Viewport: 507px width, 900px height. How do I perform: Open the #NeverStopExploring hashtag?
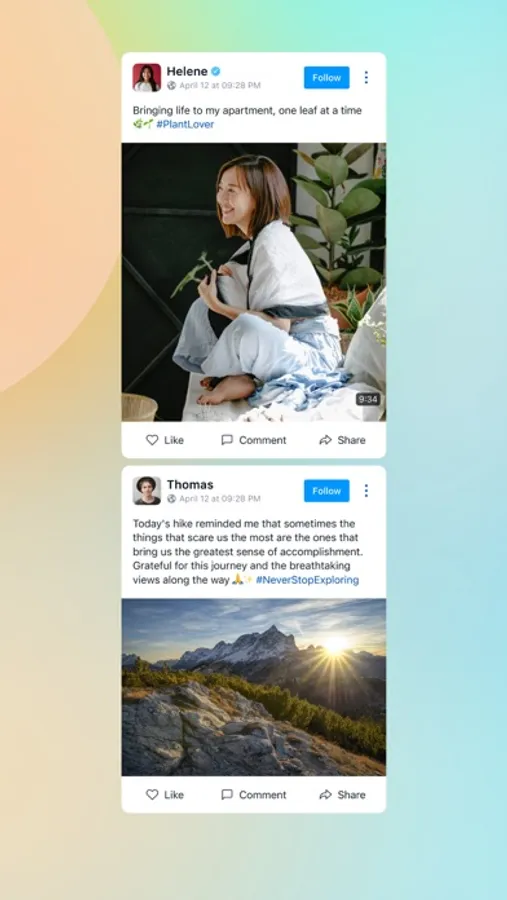[307, 580]
